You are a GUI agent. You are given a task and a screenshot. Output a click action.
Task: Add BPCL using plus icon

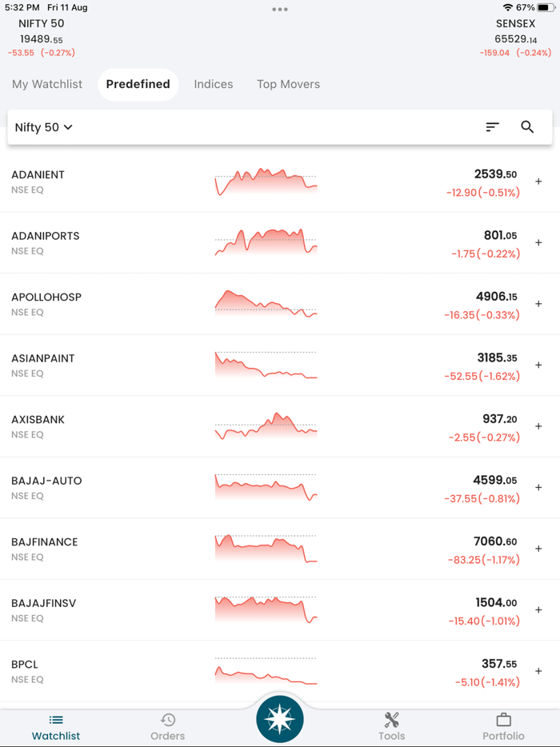coord(538,671)
